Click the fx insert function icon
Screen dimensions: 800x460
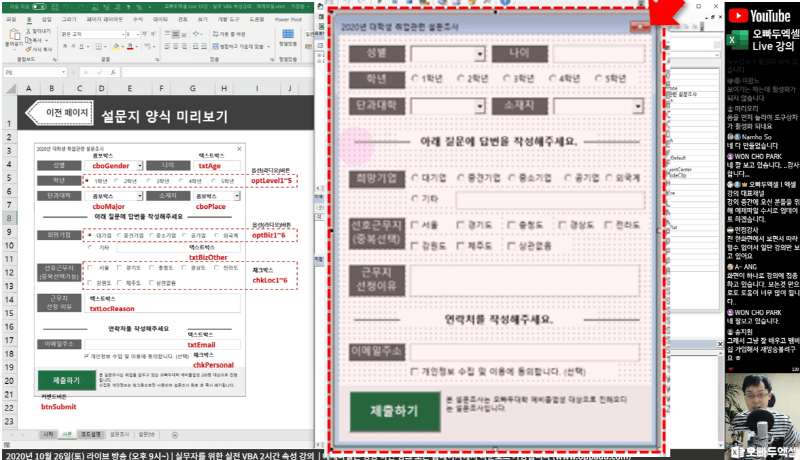pos(113,72)
